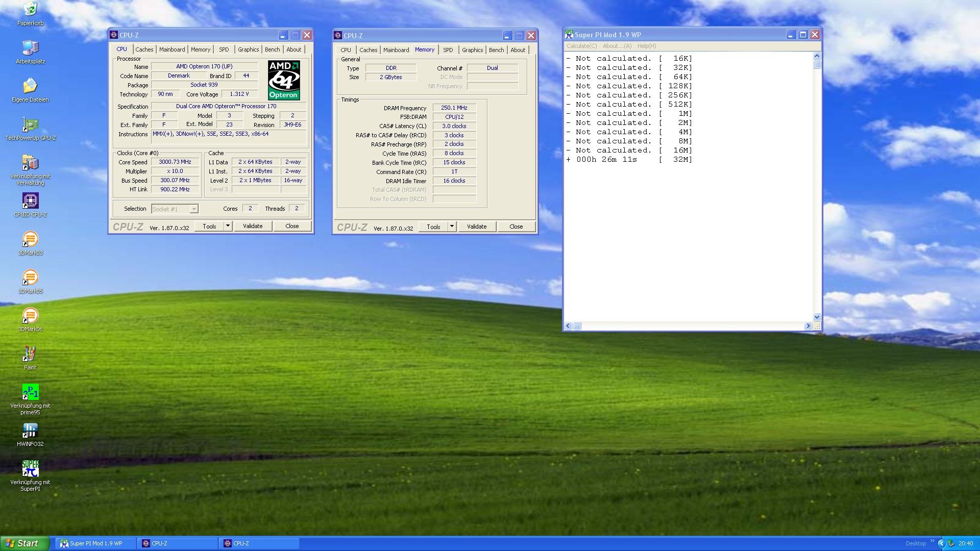Click the CAS# Latency value 3.0 clocks
Image resolution: width=980 pixels, height=551 pixels.
tap(454, 126)
